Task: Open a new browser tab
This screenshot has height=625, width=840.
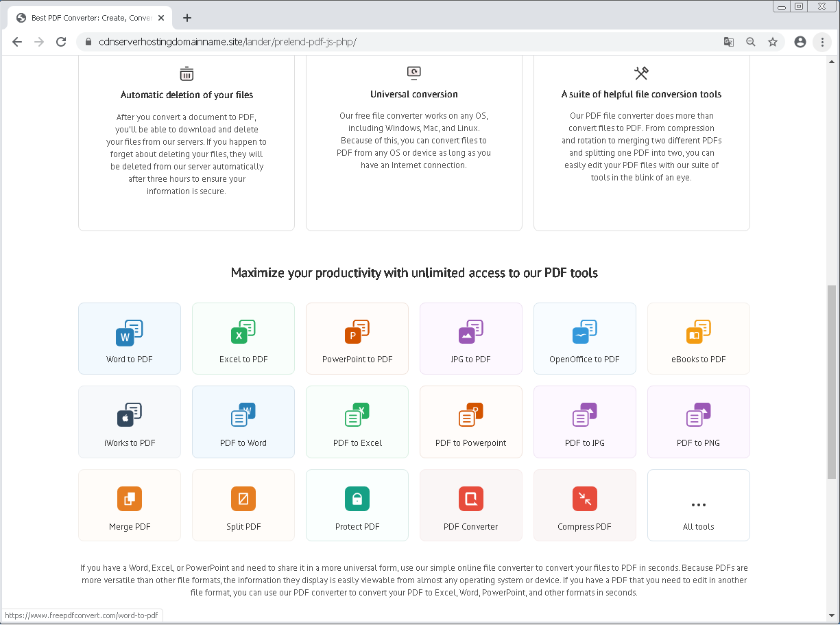Action: coord(187,18)
